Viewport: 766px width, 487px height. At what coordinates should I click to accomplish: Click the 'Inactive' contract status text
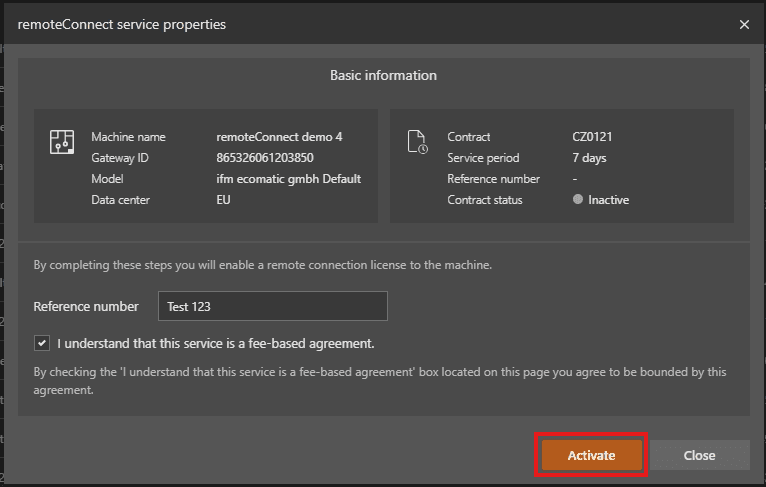pyautogui.click(x=608, y=200)
